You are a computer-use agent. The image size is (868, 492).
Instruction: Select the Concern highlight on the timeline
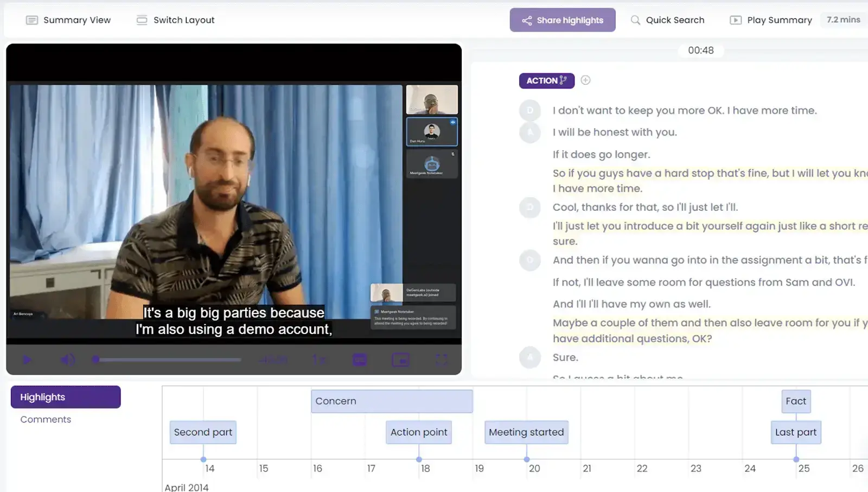point(392,401)
